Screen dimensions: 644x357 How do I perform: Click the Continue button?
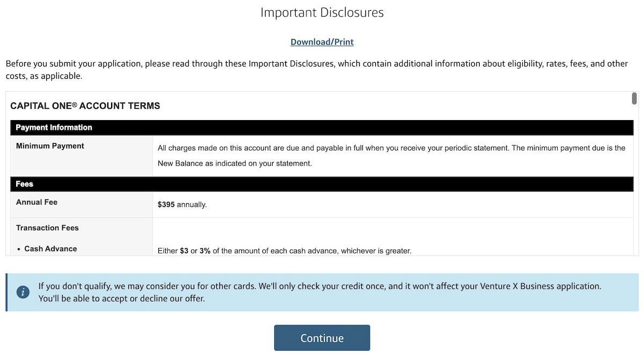[322, 338]
